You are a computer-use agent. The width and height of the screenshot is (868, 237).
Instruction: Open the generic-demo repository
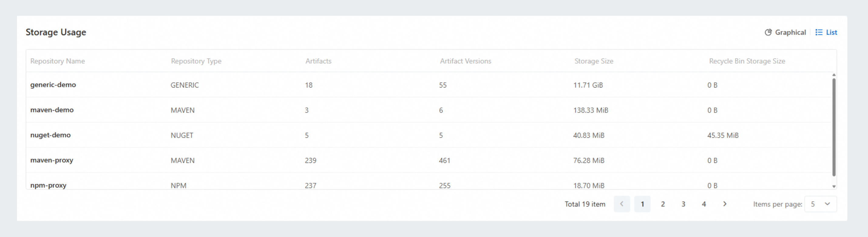tap(53, 85)
